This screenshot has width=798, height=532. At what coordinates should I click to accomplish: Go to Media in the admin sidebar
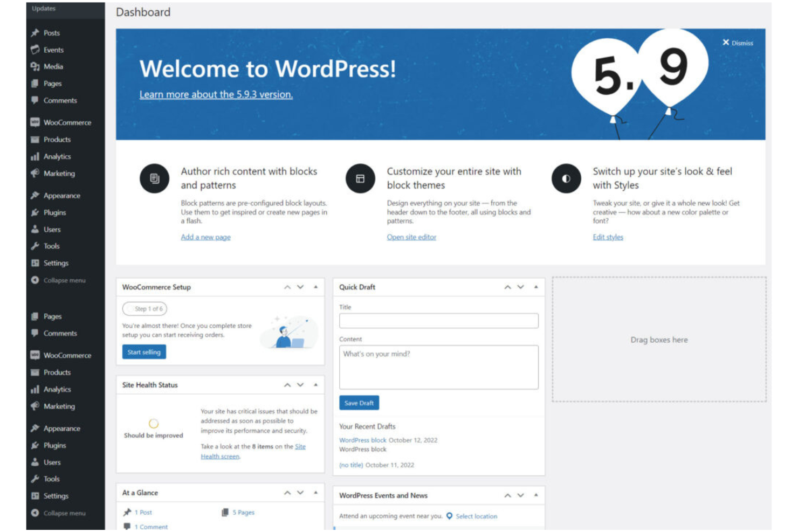[53, 66]
